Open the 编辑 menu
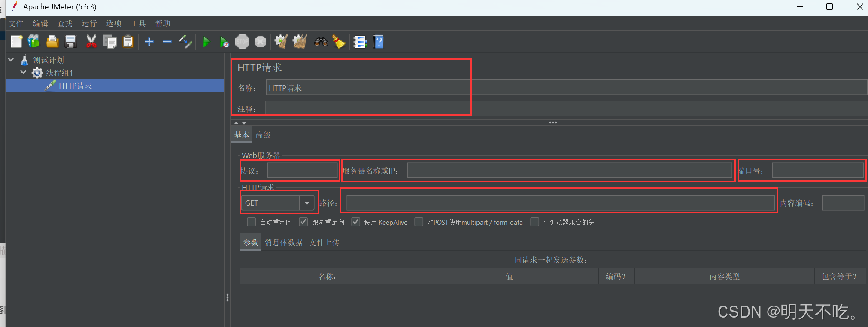868x327 pixels. coord(40,23)
